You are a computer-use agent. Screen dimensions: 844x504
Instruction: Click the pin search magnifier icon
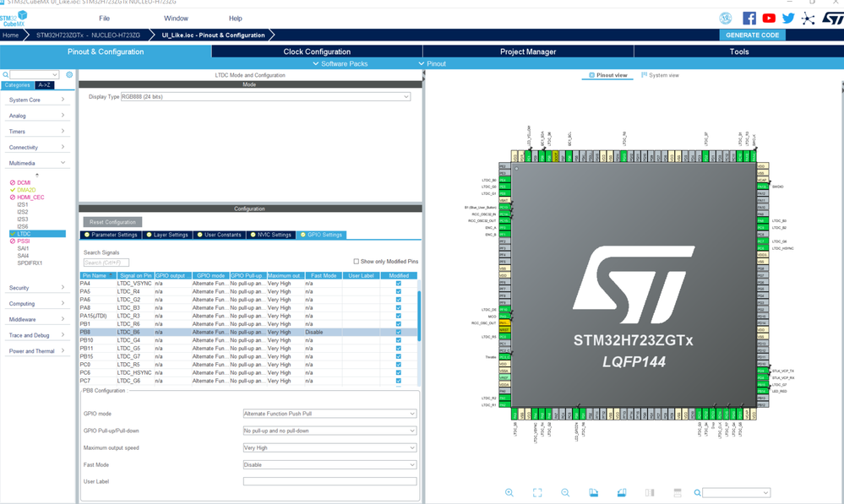point(698,493)
